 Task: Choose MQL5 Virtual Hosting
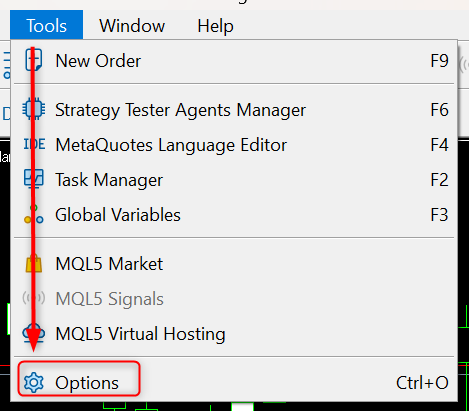[x=234, y=334]
